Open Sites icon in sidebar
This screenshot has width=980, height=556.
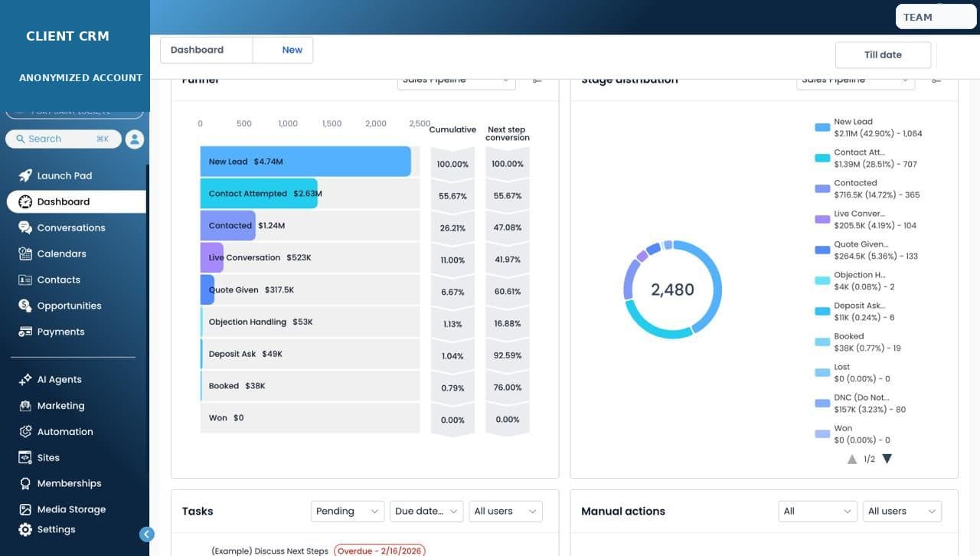click(x=25, y=457)
